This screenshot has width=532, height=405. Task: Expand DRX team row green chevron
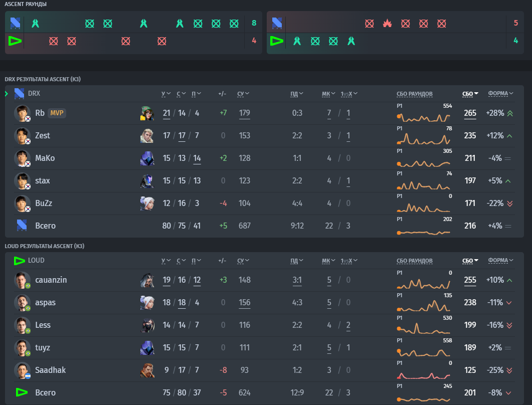[x=7, y=94]
